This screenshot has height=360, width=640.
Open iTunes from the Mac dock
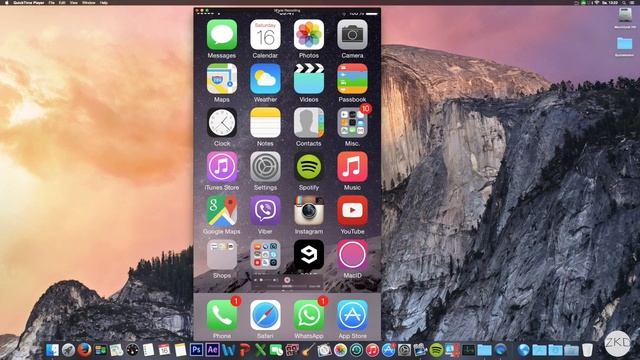[372, 350]
